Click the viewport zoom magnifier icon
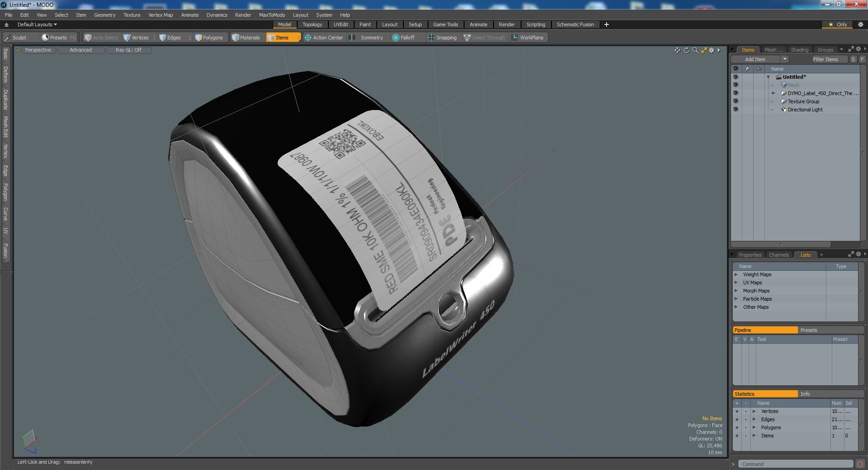 (695, 50)
